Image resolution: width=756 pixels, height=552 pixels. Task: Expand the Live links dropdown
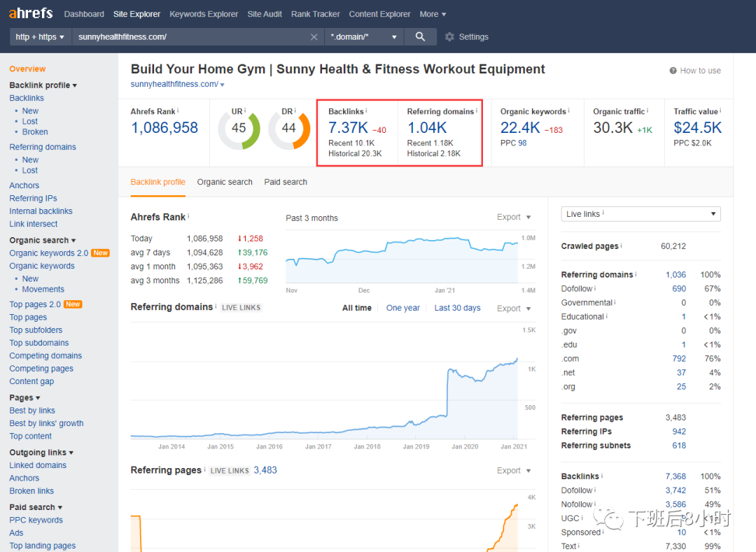tap(640, 214)
